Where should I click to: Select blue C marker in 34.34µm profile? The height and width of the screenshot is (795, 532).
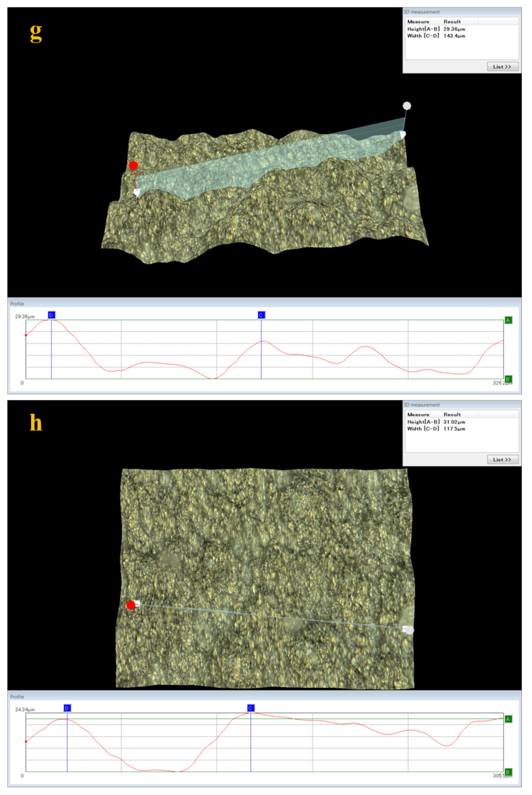pos(250,708)
